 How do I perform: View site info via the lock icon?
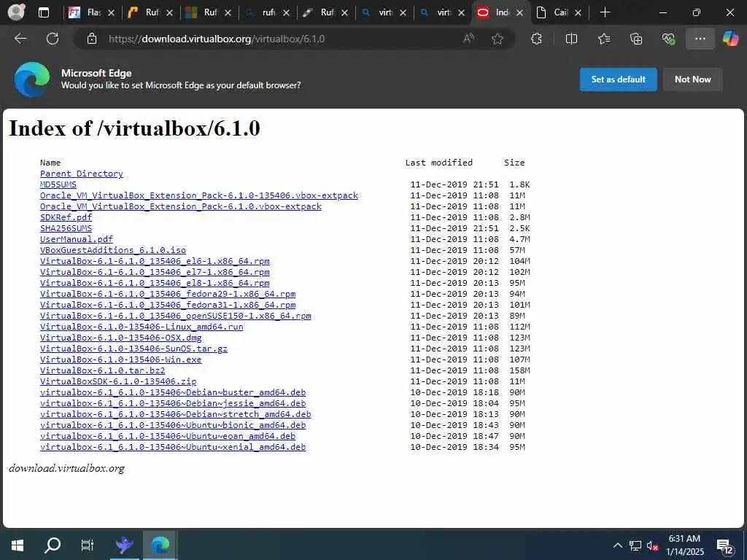pos(92,39)
